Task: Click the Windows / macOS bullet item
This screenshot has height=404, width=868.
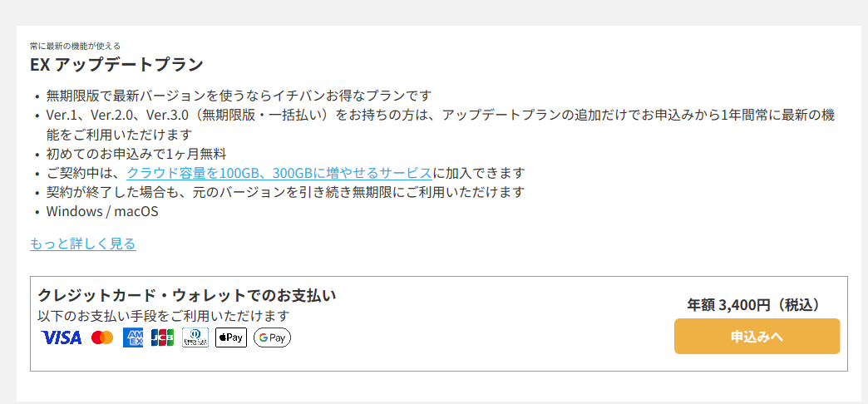Action: click(x=102, y=211)
